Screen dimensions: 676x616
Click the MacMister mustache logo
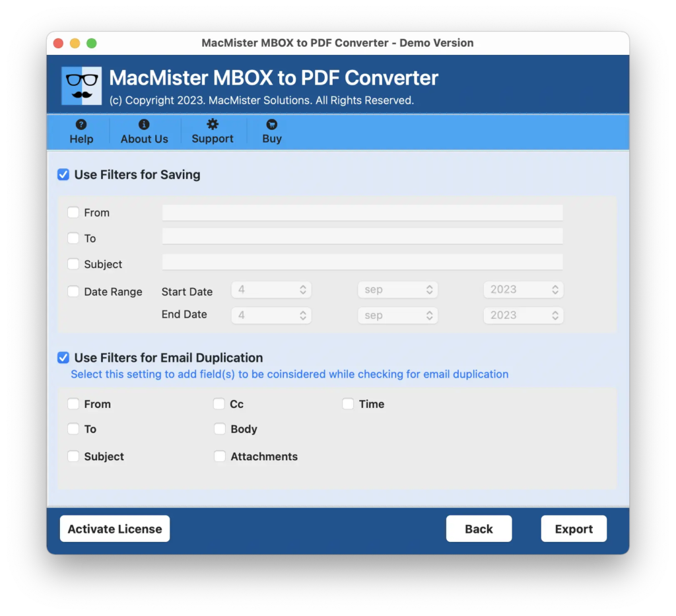click(82, 86)
